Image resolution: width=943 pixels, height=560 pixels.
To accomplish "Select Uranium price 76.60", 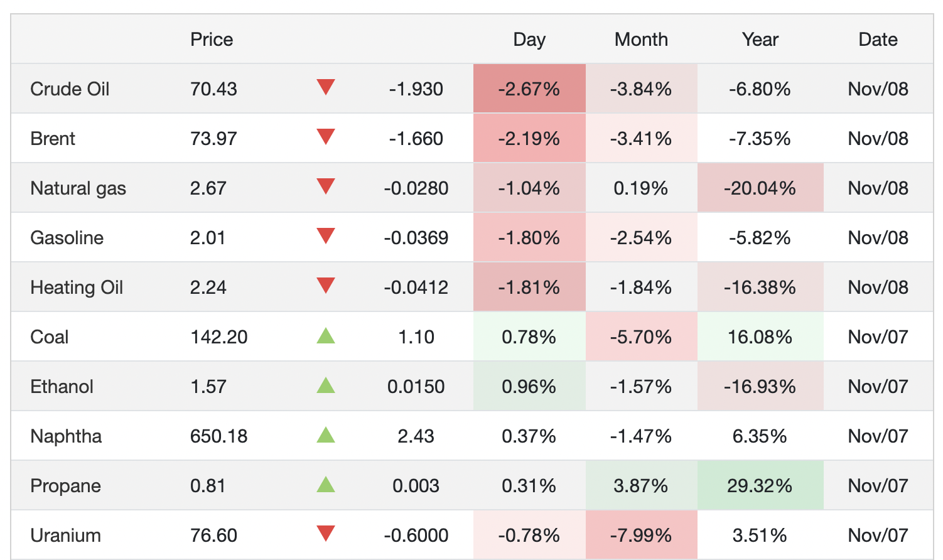I will (213, 536).
